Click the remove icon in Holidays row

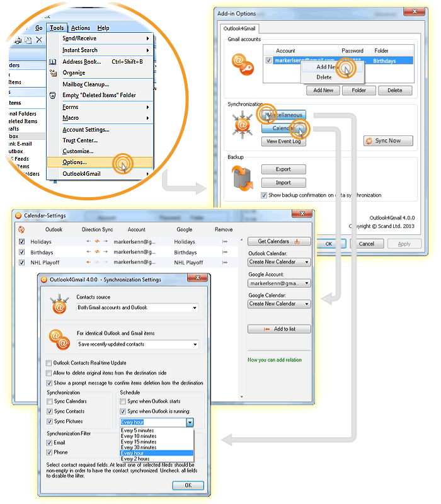[225, 242]
